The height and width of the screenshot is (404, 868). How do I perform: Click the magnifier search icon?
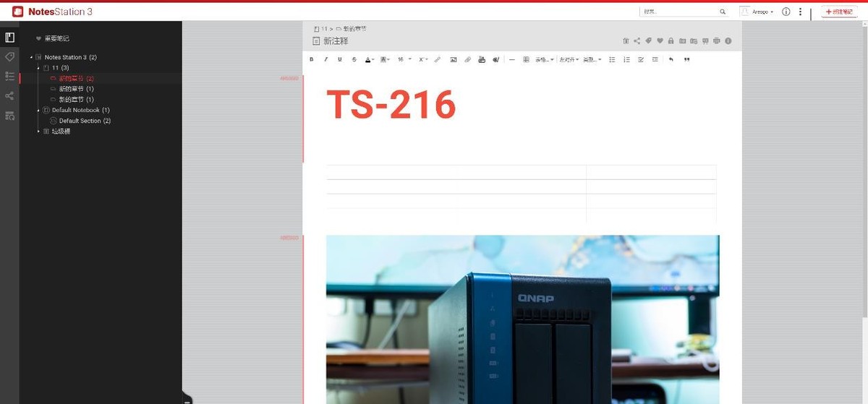[723, 12]
